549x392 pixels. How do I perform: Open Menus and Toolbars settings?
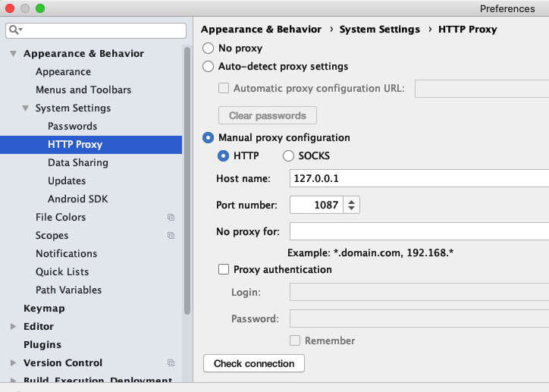[x=83, y=90]
